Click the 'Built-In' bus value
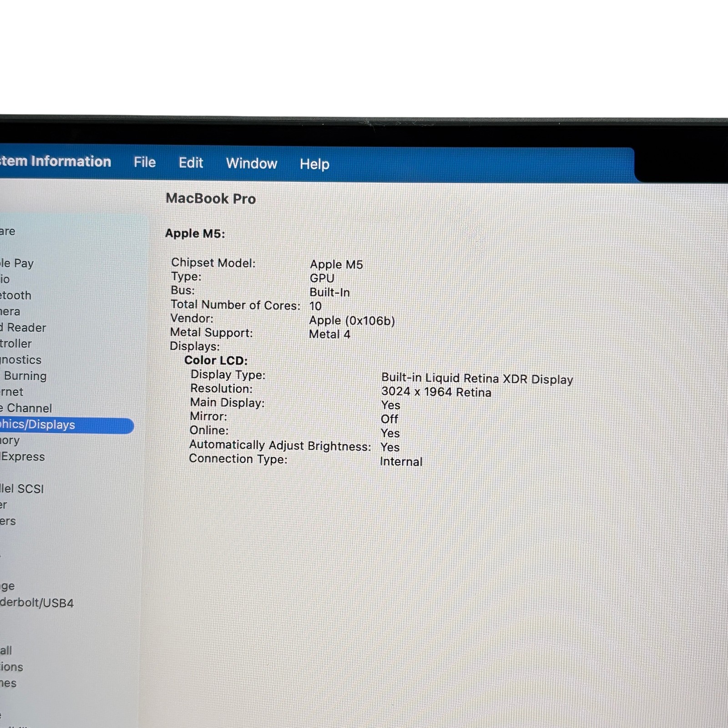This screenshot has width=728, height=728. pos(329,292)
